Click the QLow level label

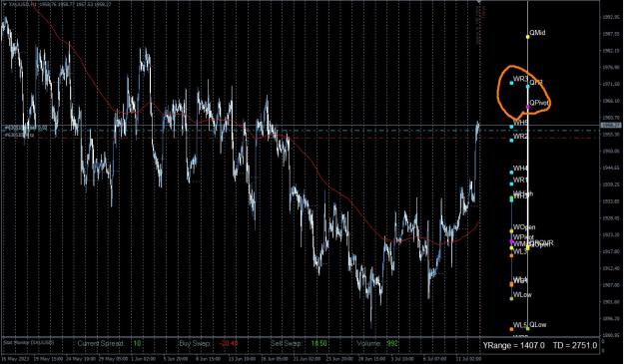click(538, 325)
